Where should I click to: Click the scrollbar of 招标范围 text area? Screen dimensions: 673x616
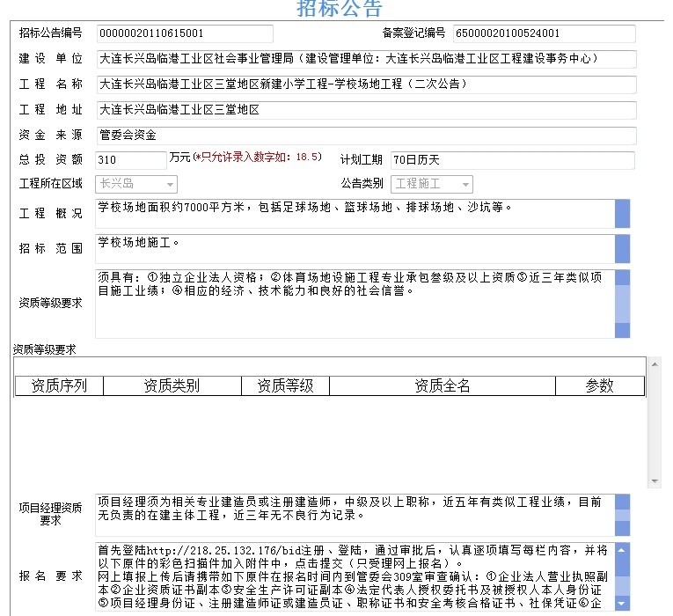tap(622, 248)
